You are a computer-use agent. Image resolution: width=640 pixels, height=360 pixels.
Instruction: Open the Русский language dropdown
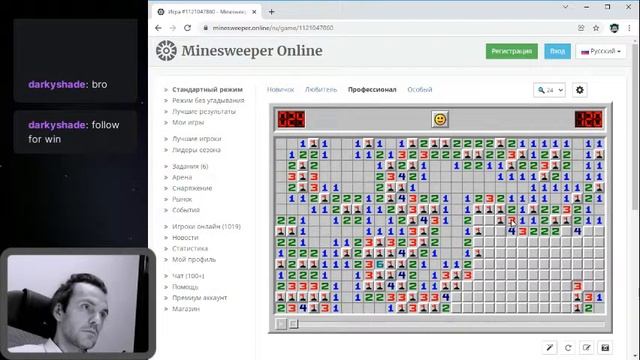[601, 51]
